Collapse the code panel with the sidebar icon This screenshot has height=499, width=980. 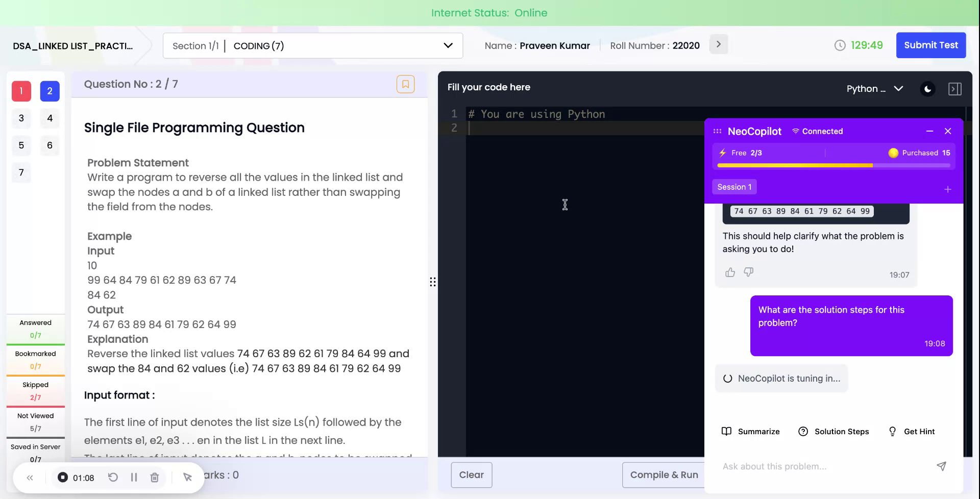[955, 88]
